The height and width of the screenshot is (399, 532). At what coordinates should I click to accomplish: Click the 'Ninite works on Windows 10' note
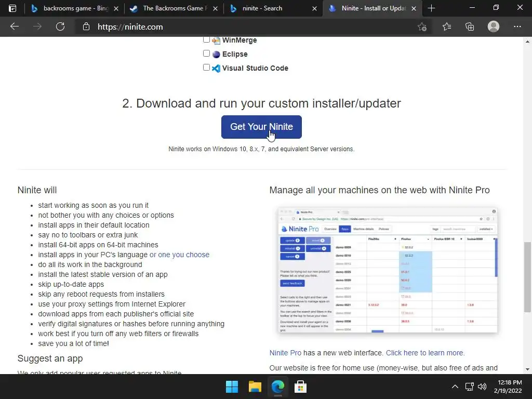pyautogui.click(x=261, y=149)
